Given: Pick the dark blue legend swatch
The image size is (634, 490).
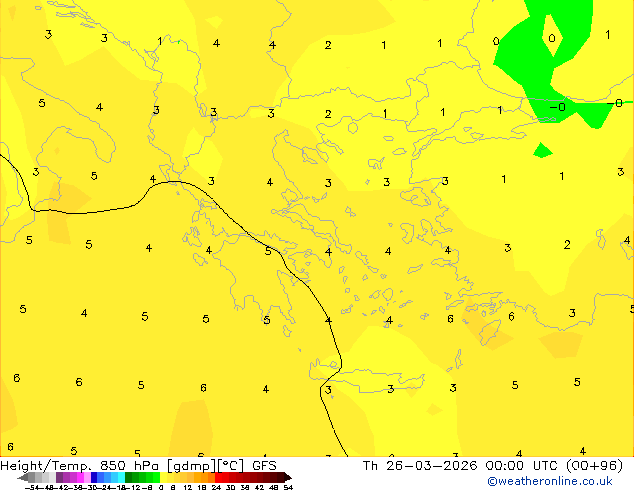Looking at the screenshot, I should point(94,478).
